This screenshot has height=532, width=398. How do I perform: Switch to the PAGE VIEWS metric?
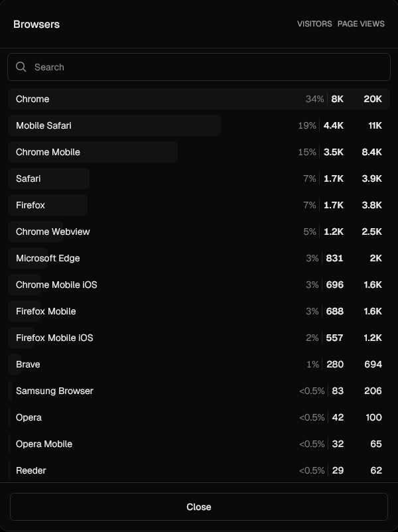(x=361, y=24)
